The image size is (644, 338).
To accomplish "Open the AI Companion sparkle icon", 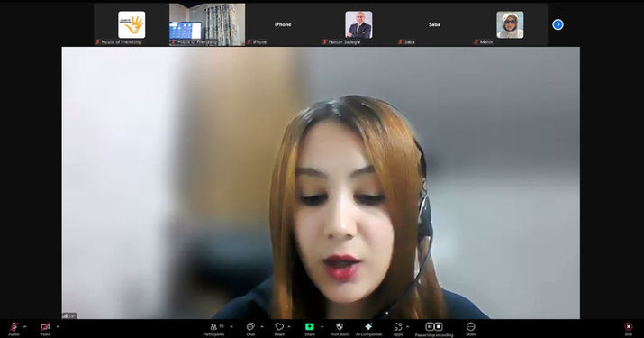I will (368, 326).
